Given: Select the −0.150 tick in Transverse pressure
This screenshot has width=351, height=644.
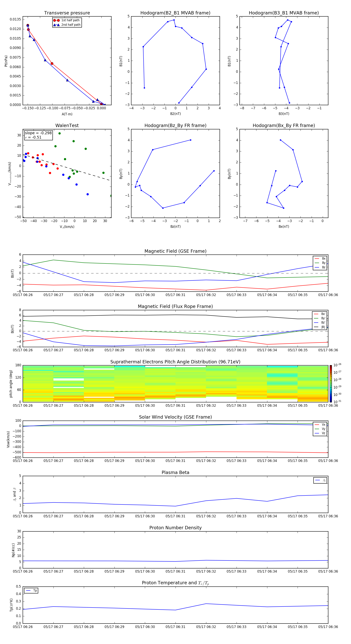Looking at the screenshot, I should click(x=28, y=108).
